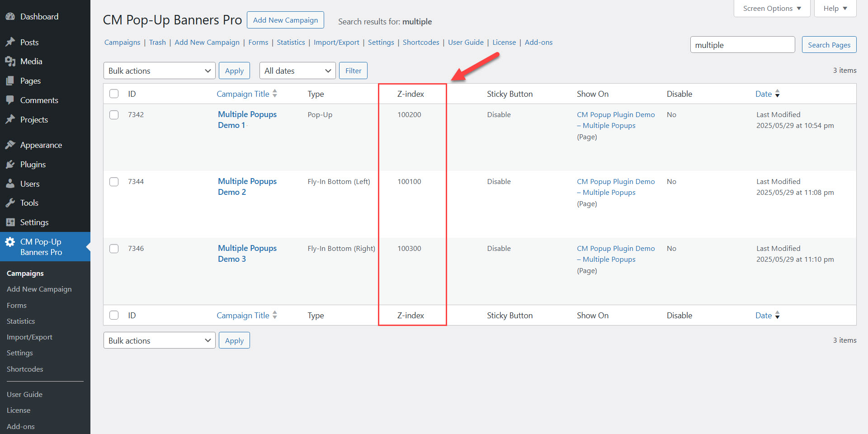Open User Guide tab in plugin navigation
Image resolution: width=868 pixels, height=434 pixels.
pos(466,42)
